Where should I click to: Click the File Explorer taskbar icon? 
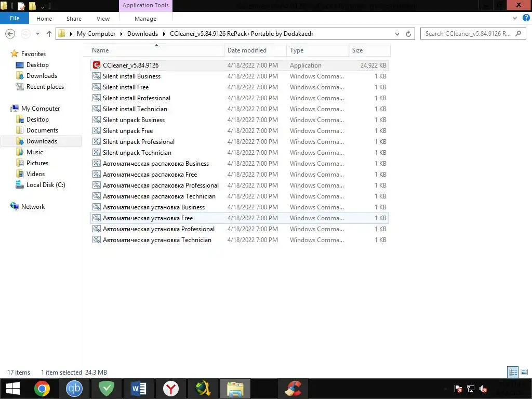click(235, 389)
